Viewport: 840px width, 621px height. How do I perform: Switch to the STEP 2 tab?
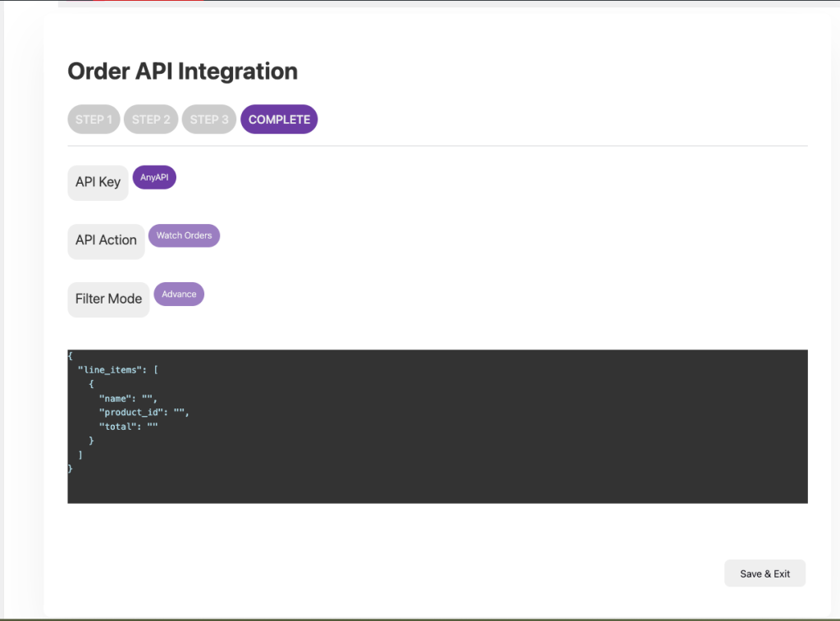point(151,120)
